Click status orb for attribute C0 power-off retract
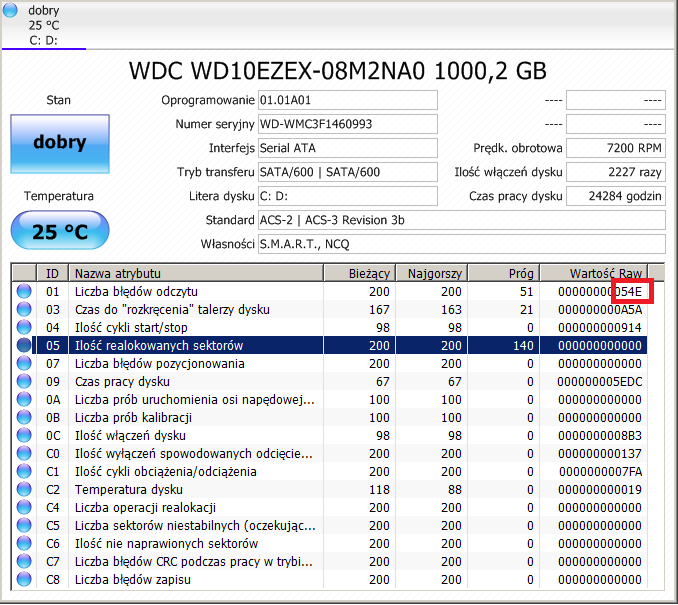Screen dimensions: 678x605 click(24, 453)
